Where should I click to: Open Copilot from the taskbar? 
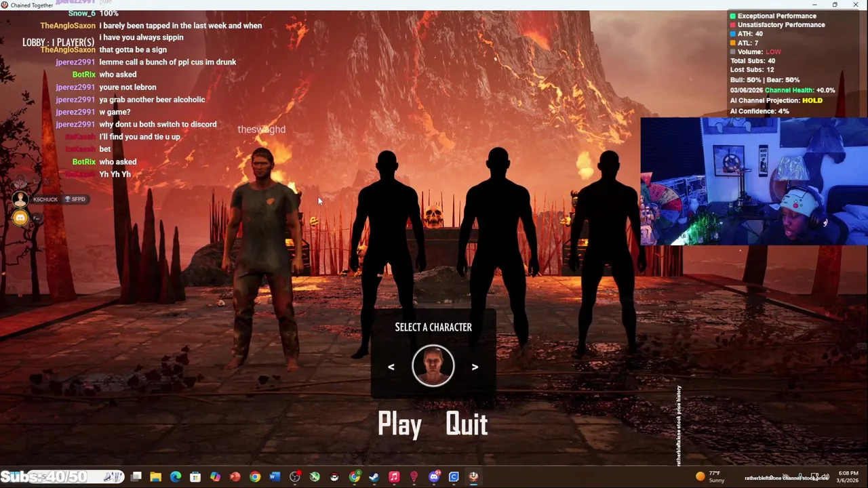point(215,477)
